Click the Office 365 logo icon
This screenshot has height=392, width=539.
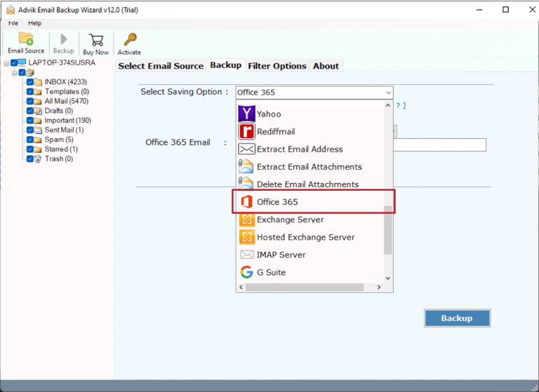click(246, 202)
